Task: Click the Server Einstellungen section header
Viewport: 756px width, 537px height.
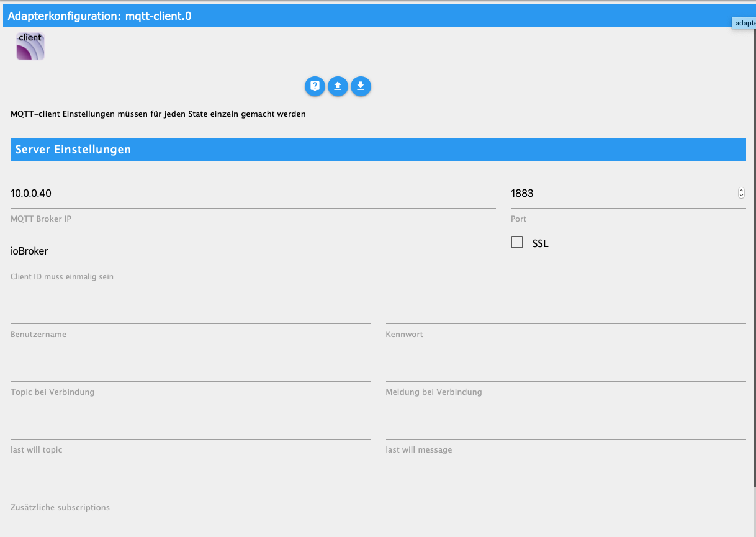Action: point(378,150)
